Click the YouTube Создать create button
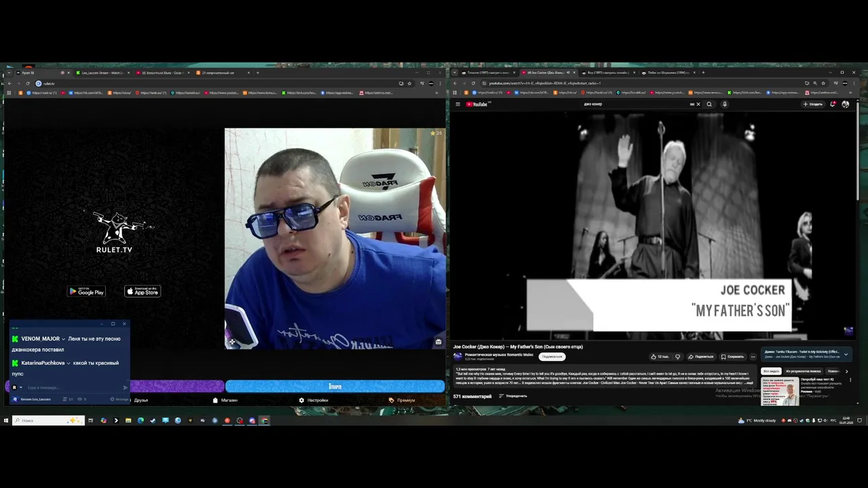 point(812,104)
